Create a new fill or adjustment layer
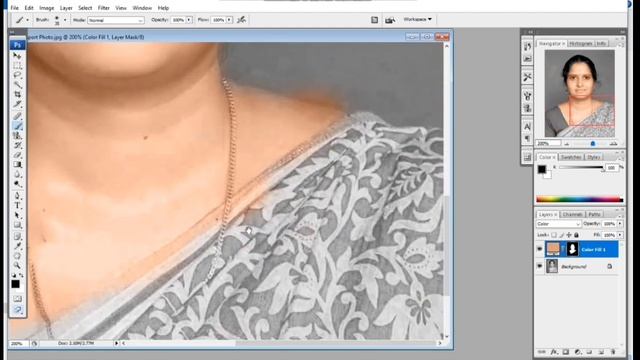 578,352
